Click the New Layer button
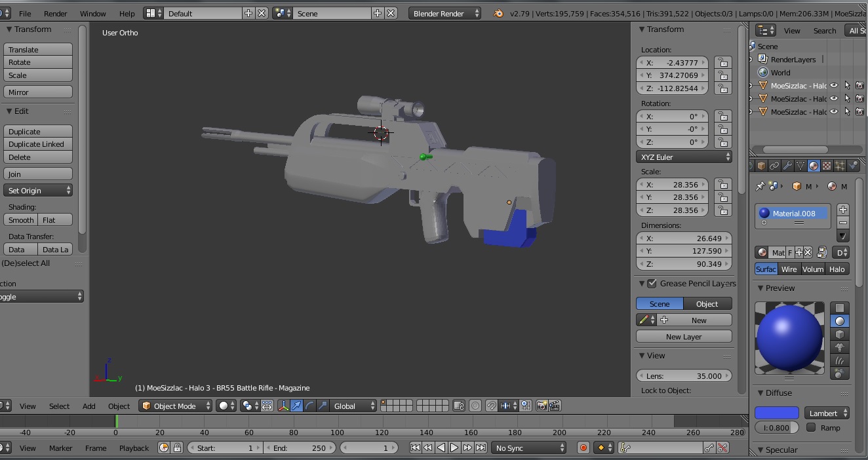The image size is (868, 460). click(x=684, y=337)
